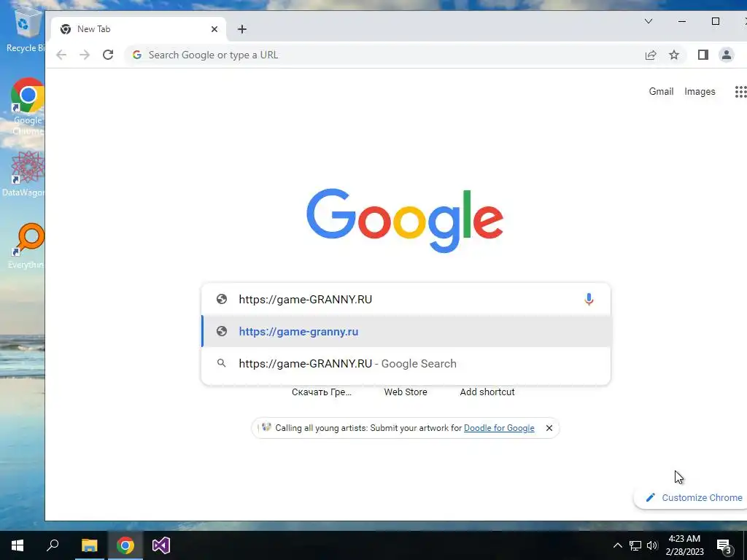This screenshot has height=560, width=747.
Task: Open the notification center icon
Action: click(724, 546)
